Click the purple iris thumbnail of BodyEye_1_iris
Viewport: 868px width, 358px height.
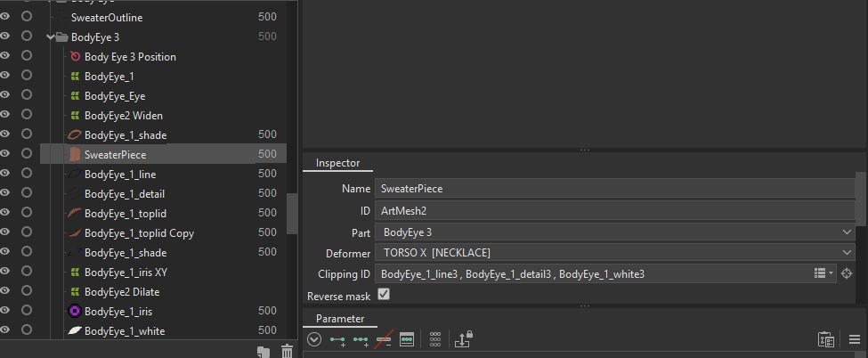tap(75, 312)
